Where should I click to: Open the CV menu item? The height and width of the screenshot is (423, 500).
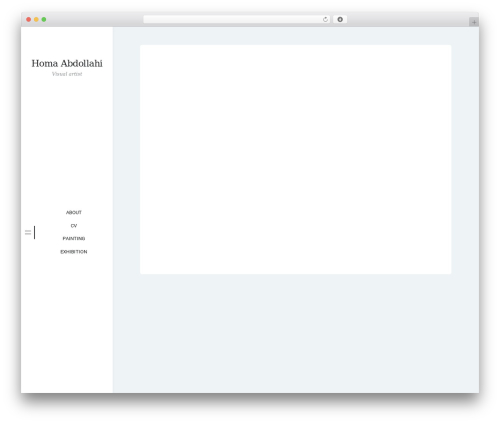click(x=74, y=226)
